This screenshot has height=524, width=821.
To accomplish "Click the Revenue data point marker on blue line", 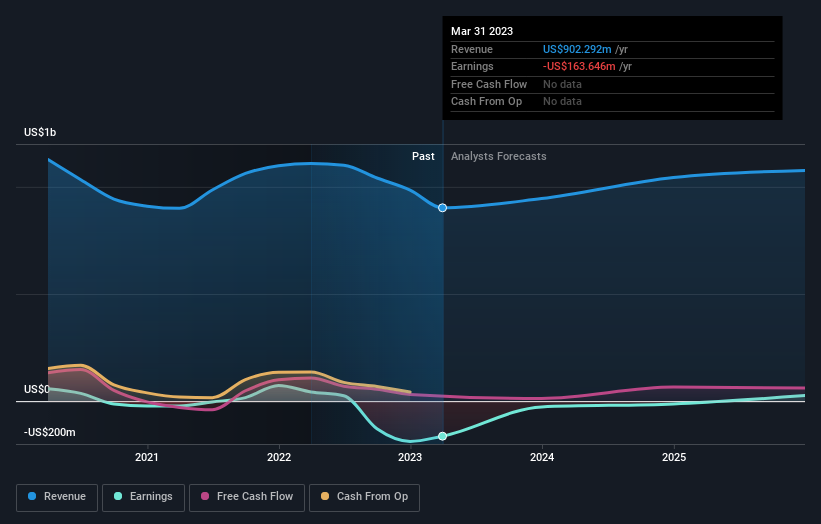I will pyautogui.click(x=442, y=208).
